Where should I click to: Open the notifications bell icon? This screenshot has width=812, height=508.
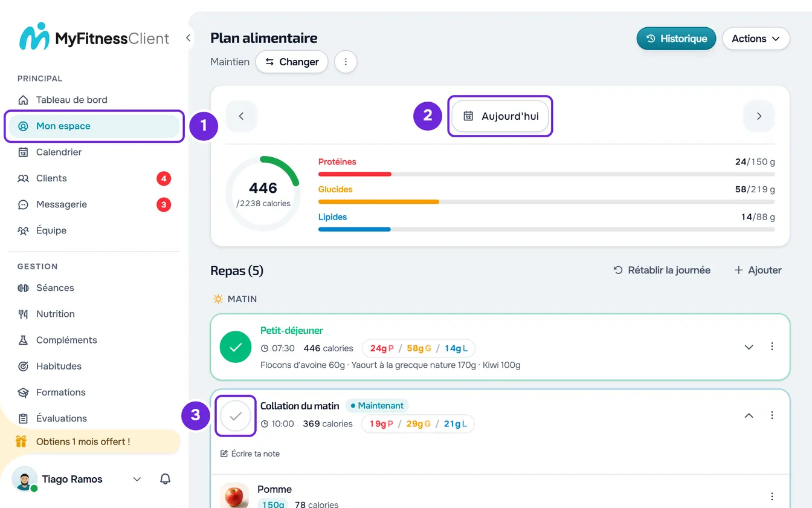[165, 479]
